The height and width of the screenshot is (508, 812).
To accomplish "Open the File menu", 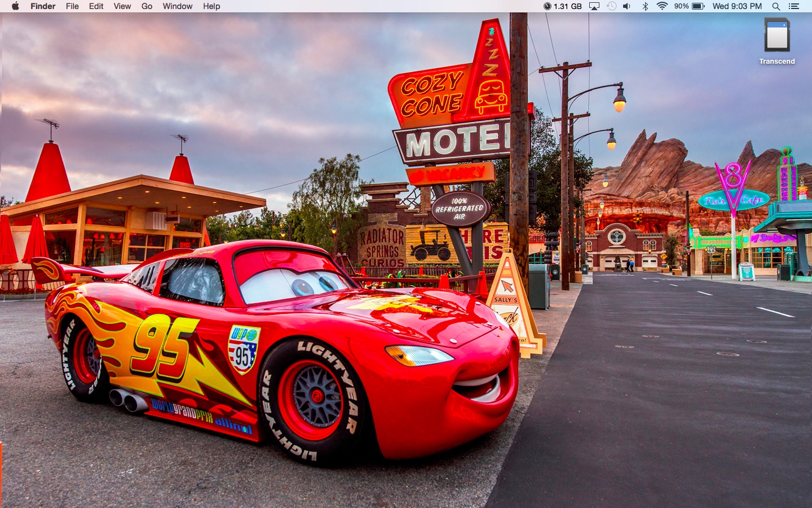I will coord(72,6).
